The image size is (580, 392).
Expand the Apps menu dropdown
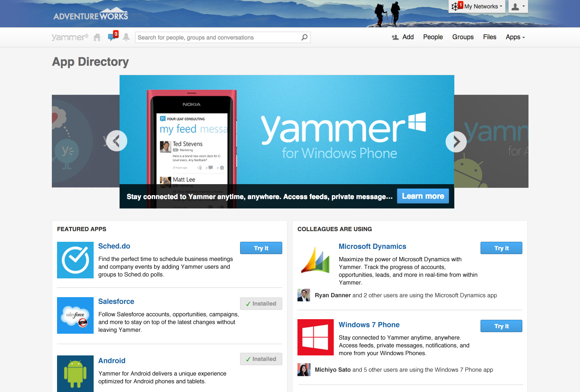[x=515, y=37]
